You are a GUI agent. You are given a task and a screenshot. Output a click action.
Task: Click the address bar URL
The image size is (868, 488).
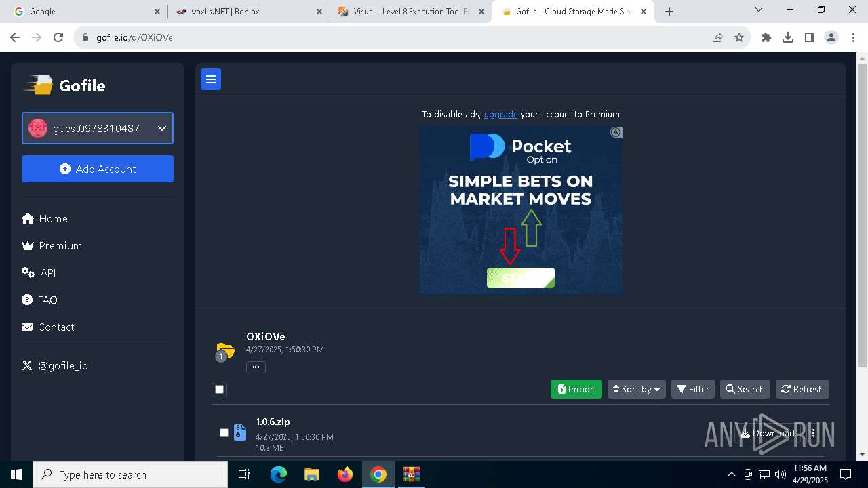134,37
